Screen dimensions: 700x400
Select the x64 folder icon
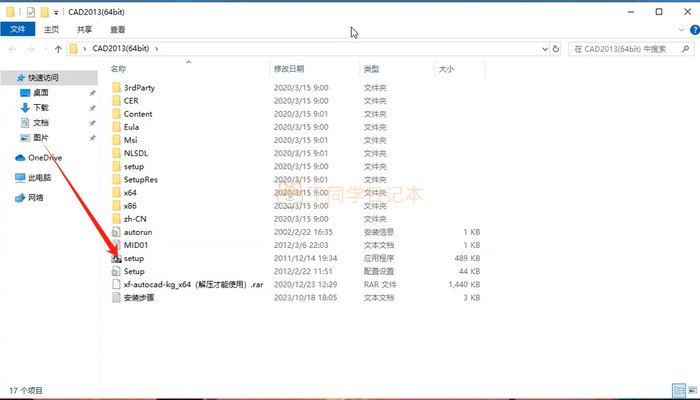click(x=117, y=192)
